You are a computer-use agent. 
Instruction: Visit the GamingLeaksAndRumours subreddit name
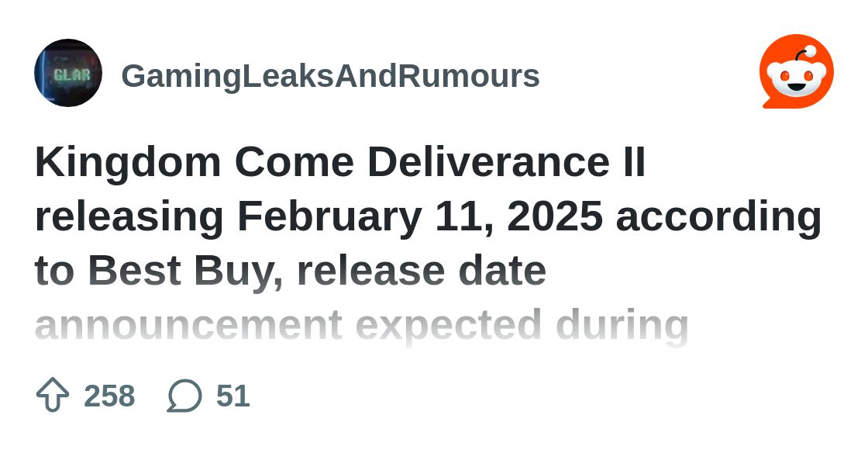click(x=330, y=76)
